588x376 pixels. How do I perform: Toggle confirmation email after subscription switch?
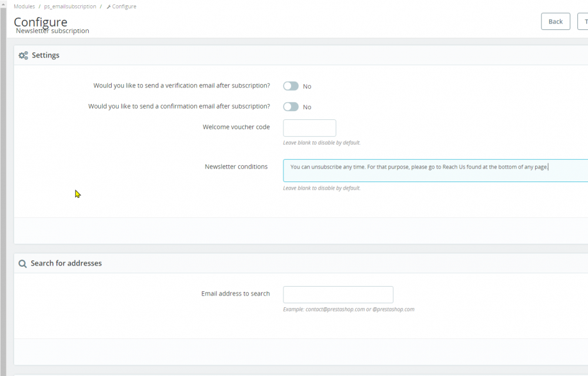[290, 107]
